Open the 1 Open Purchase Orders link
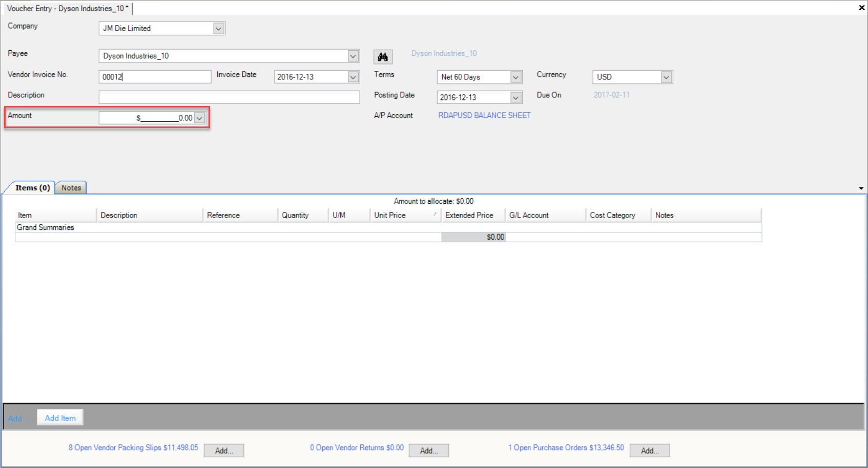868x468 pixels. [x=566, y=448]
